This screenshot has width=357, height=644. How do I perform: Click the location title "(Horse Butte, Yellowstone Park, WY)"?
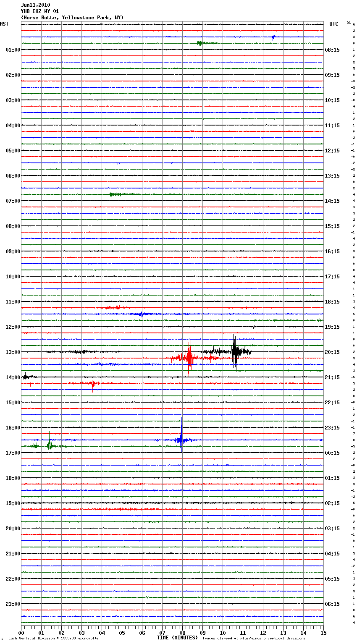[72, 18]
